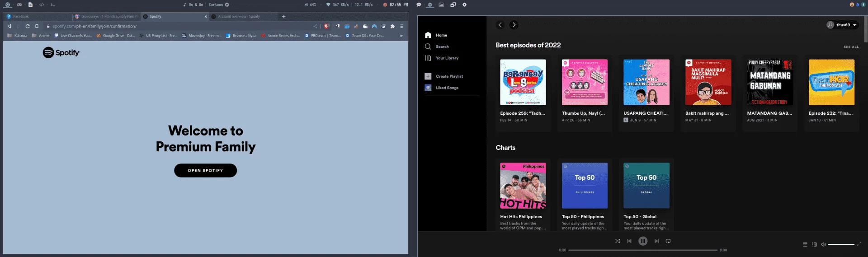868x257 pixels.
Task: Close the active Spotify browser tab
Action: click(x=206, y=17)
